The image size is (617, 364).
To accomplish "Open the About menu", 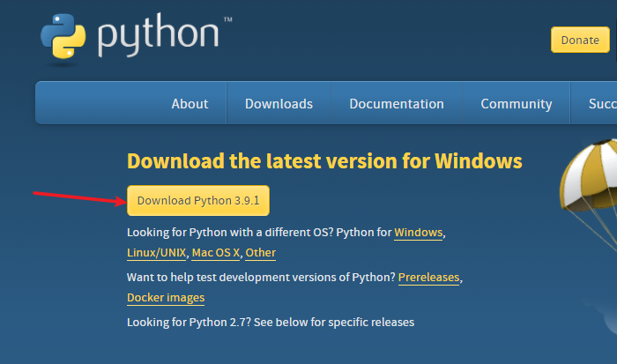I will point(190,104).
